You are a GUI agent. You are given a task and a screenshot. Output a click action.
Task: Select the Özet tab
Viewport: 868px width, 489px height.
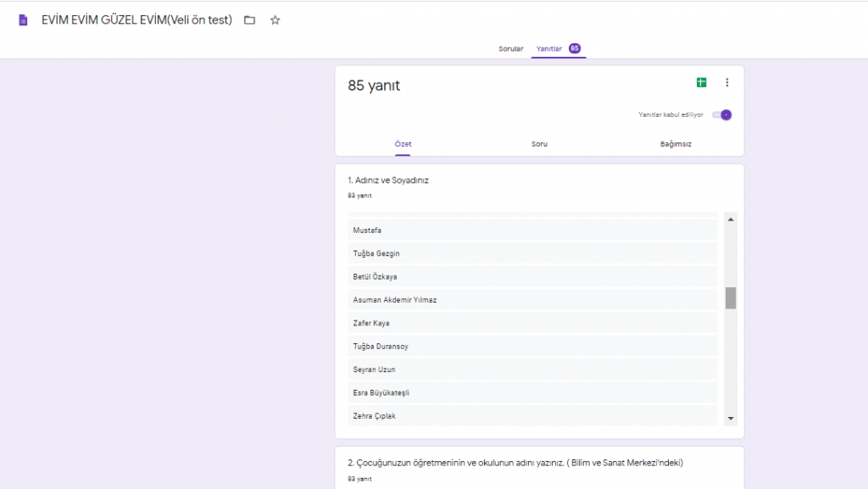click(403, 144)
